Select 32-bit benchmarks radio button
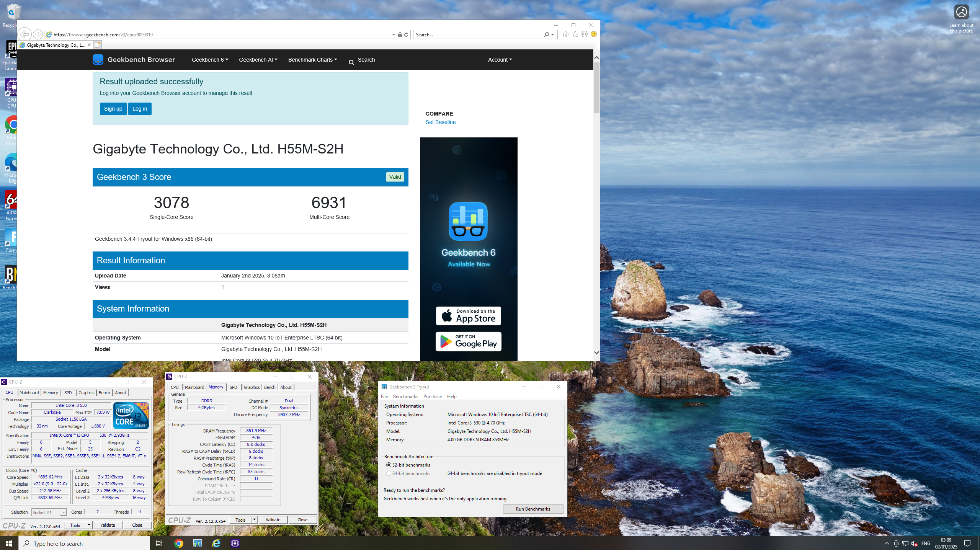The image size is (980, 550). click(x=389, y=465)
